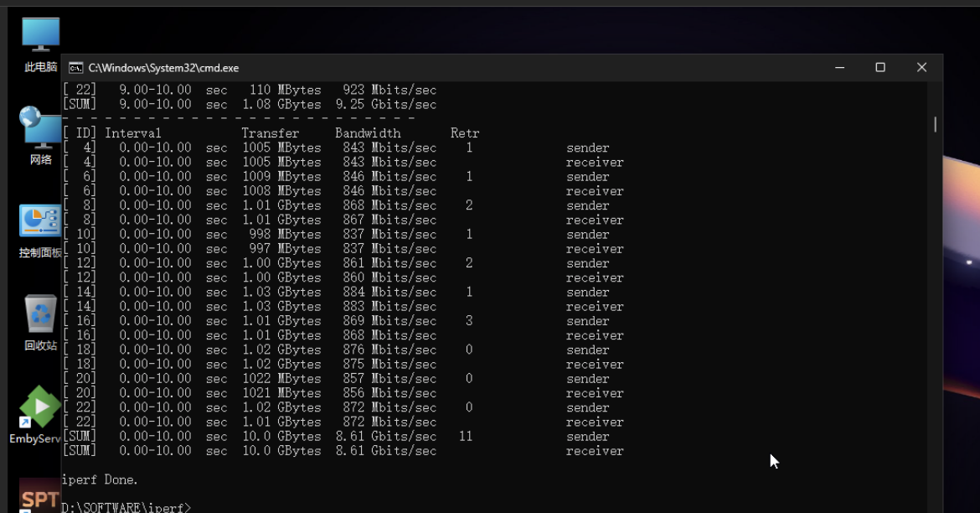Click the console vertical scrollbar thumb
Viewport: 980px width, 513px height.
(x=935, y=124)
